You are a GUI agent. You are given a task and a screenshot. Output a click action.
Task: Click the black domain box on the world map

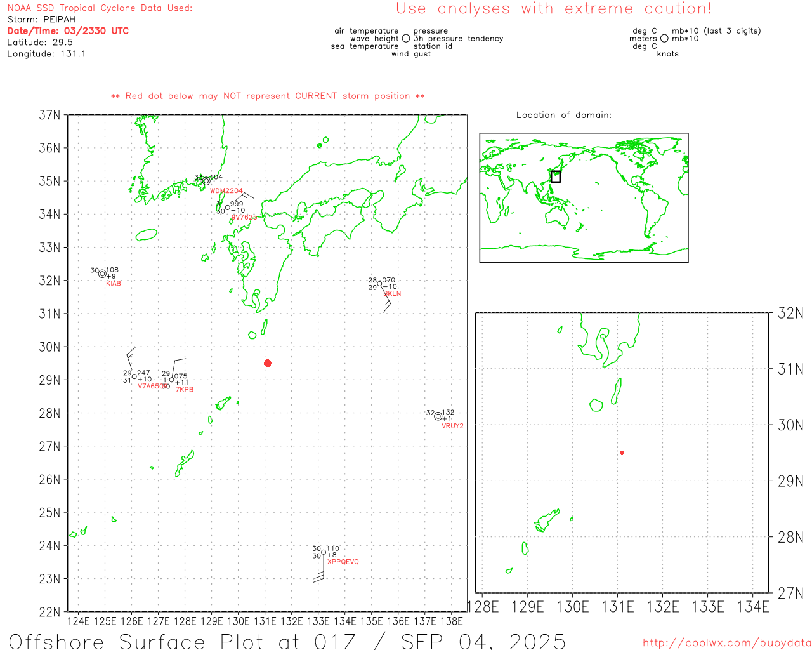tap(556, 176)
